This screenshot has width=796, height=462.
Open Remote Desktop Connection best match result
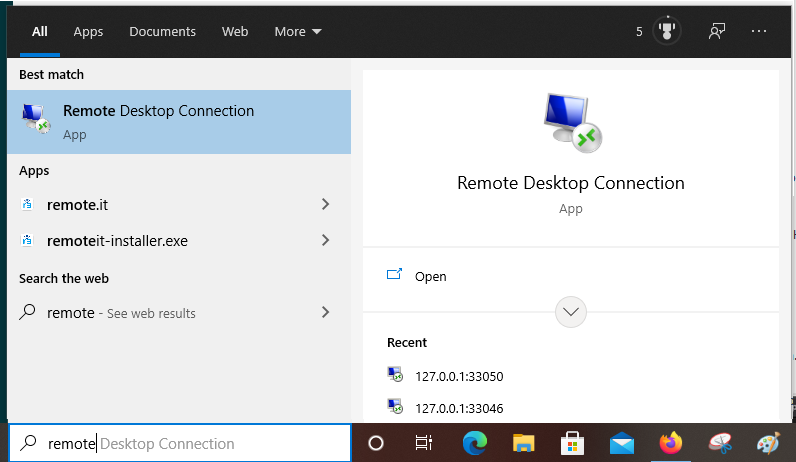[179, 122]
